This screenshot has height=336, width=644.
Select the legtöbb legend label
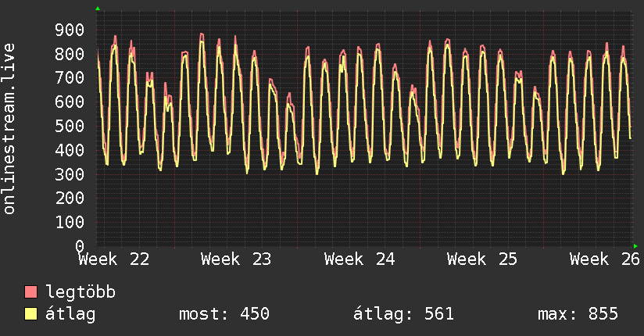80,291
